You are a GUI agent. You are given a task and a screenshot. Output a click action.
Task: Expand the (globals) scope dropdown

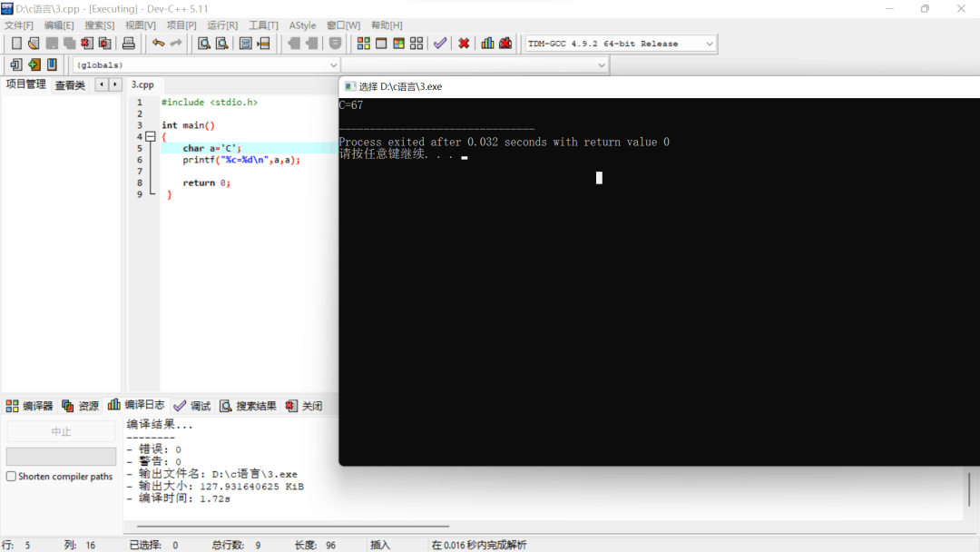pyautogui.click(x=333, y=65)
